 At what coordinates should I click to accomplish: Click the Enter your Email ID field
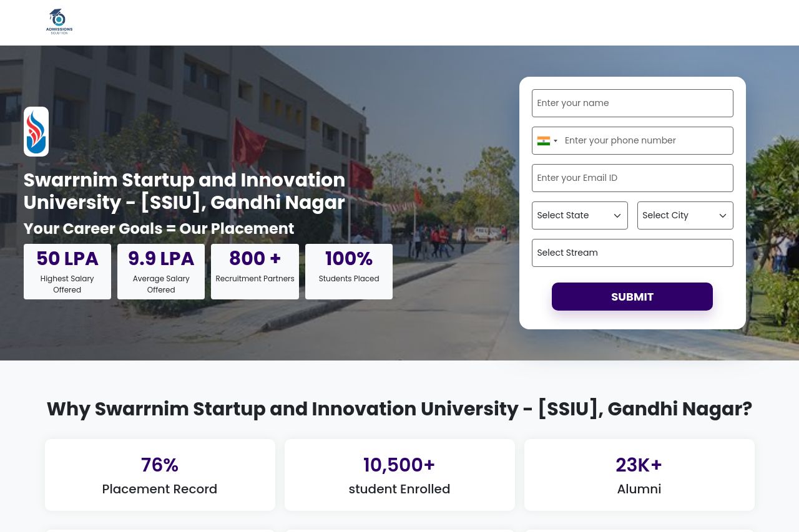(x=632, y=178)
